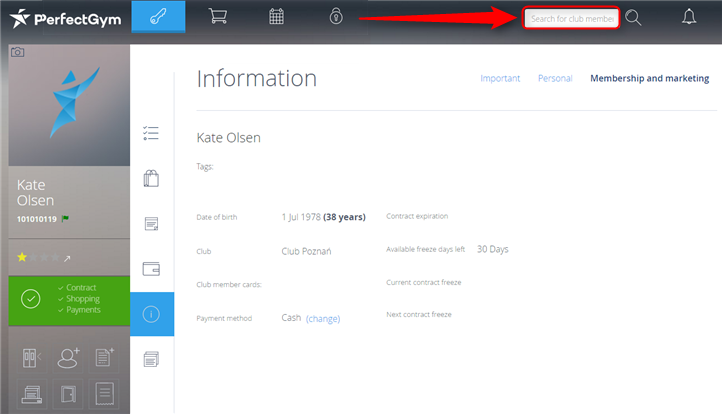Switch to the Personal tab
The image size is (722, 414).
[x=555, y=78]
